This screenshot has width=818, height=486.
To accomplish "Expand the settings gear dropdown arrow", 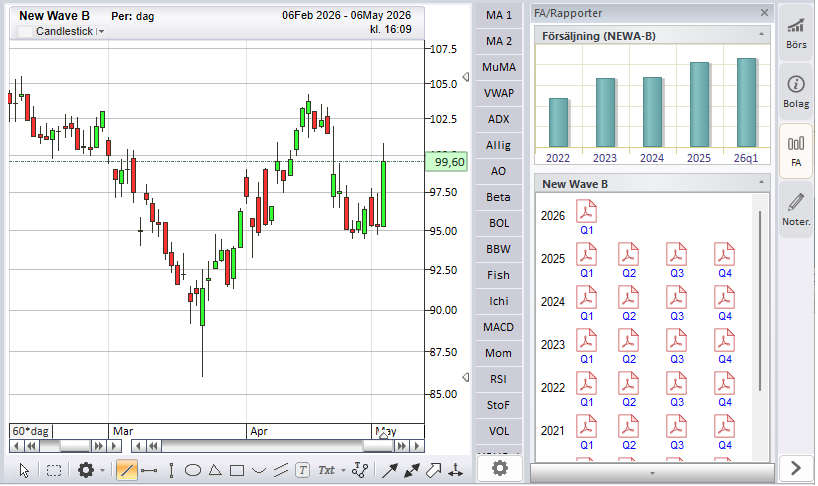I will tap(102, 470).
